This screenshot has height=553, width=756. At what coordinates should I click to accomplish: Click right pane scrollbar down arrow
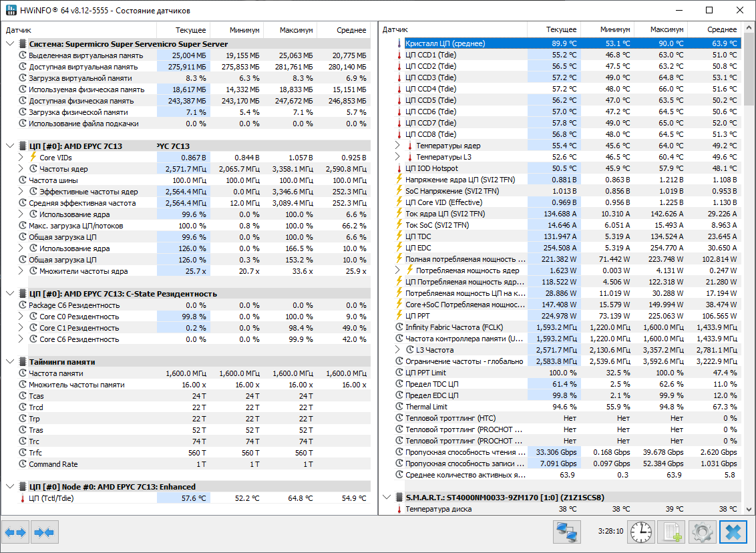[x=749, y=509]
